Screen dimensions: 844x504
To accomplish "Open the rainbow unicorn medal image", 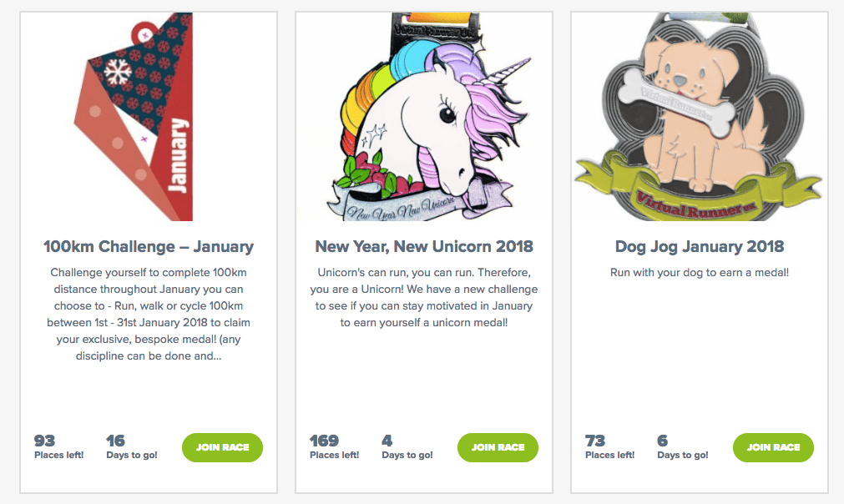I will click(424, 117).
